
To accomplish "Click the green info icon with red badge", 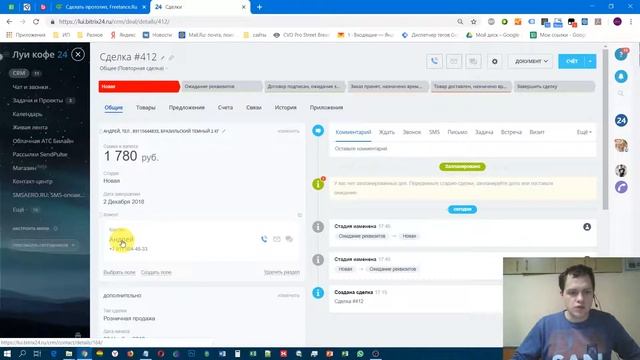I will [x=318, y=184].
